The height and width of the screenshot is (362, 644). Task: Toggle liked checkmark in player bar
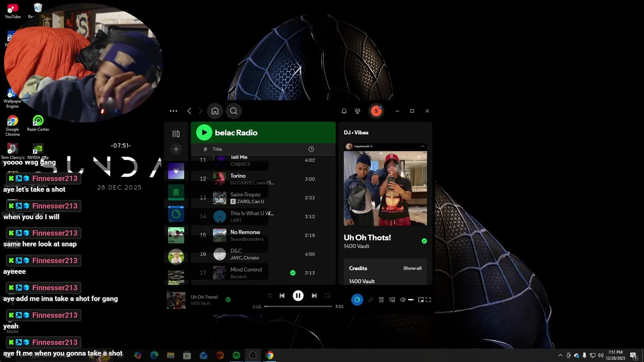228,300
